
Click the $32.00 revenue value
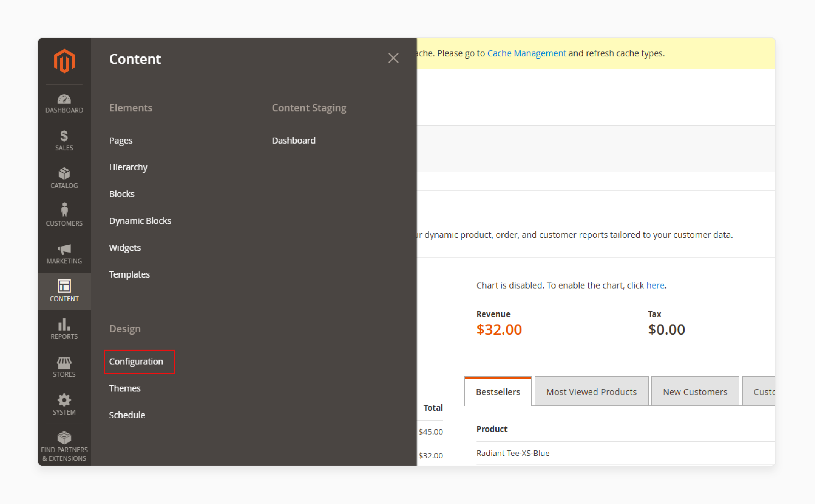[x=499, y=330]
